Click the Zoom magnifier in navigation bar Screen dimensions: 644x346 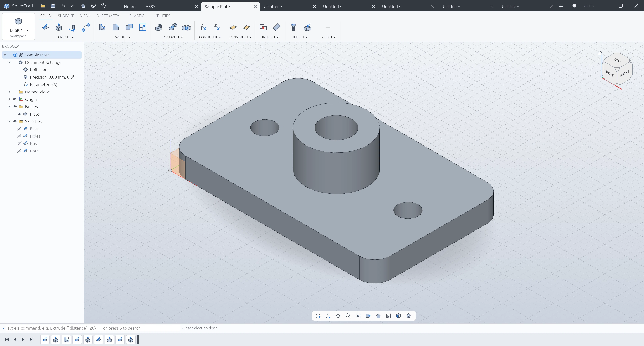(x=348, y=316)
